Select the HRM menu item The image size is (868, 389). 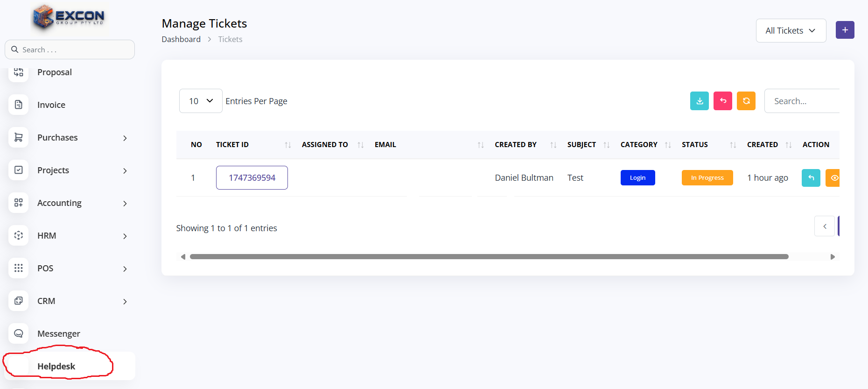click(47, 236)
